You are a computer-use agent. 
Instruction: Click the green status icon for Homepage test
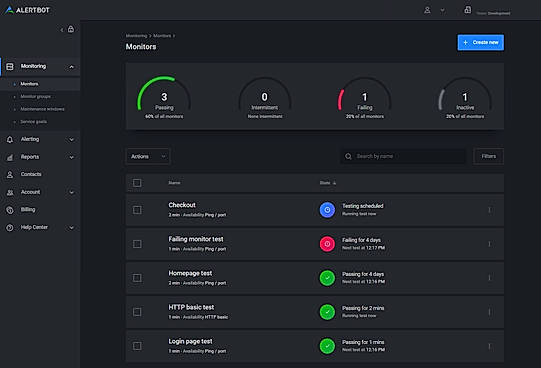(x=327, y=278)
